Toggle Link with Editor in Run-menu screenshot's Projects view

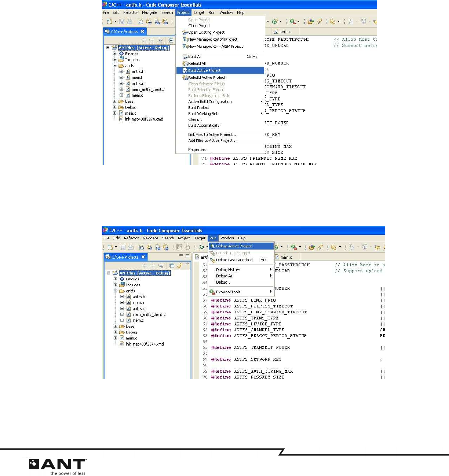(x=180, y=265)
